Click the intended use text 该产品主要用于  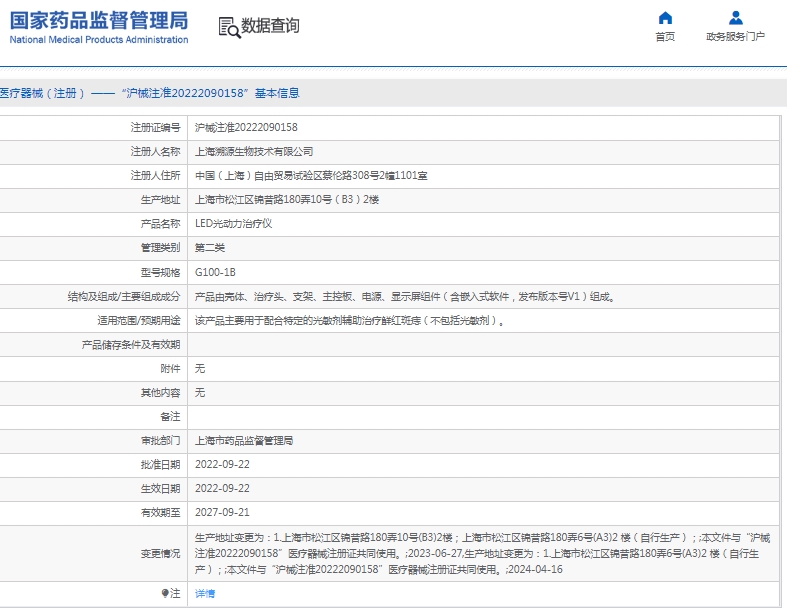(x=350, y=320)
